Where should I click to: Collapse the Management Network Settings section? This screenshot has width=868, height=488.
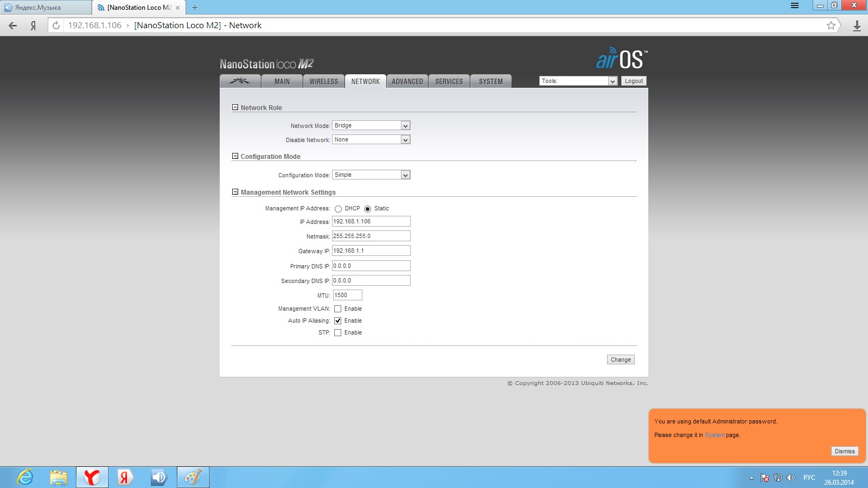[235, 192]
